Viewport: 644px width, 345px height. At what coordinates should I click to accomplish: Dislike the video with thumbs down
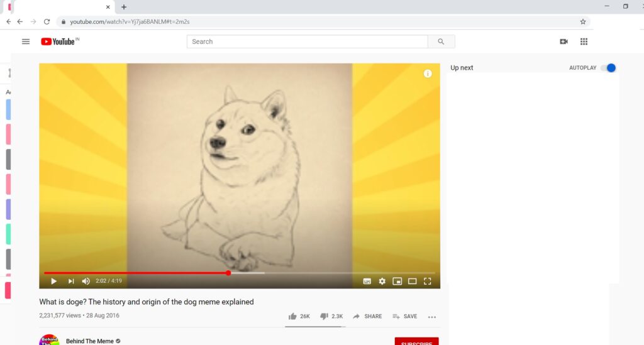point(324,316)
